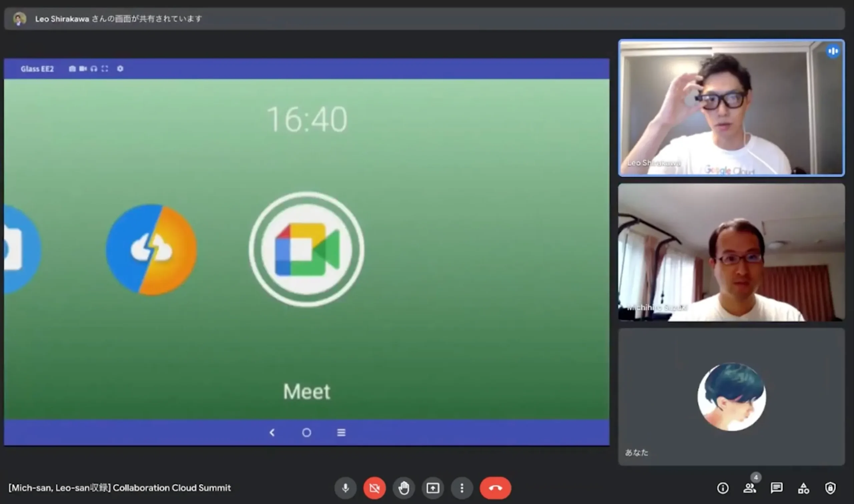This screenshot has width=854, height=504.
Task: Click the あなた name label
Action: [637, 452]
